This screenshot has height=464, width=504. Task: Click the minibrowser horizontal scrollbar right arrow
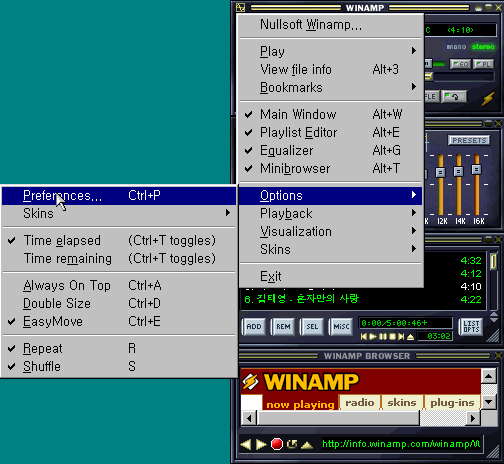click(x=472, y=418)
